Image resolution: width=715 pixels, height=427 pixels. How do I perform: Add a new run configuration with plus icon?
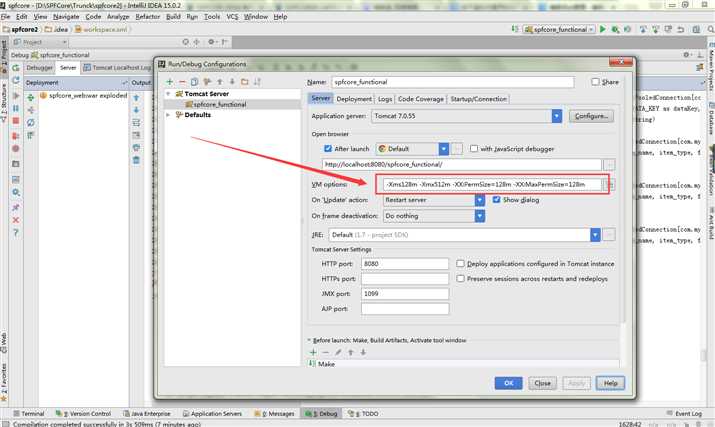click(x=170, y=82)
